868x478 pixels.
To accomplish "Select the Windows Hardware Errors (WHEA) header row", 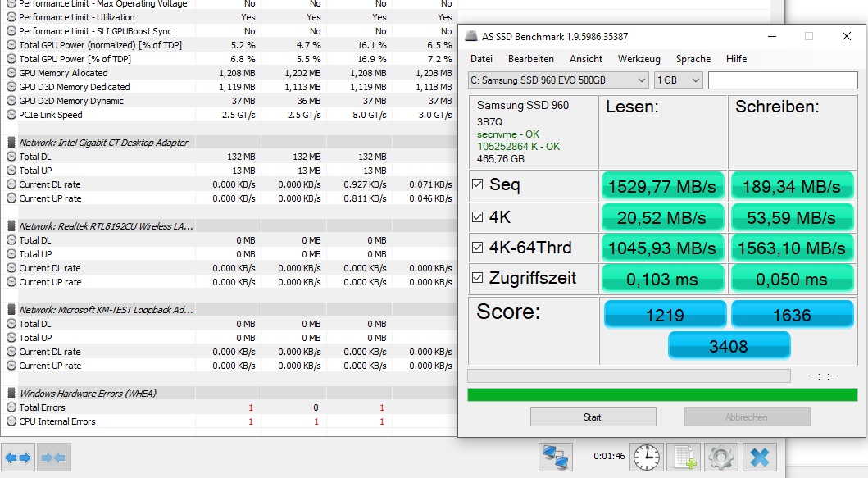I will (x=229, y=394).
